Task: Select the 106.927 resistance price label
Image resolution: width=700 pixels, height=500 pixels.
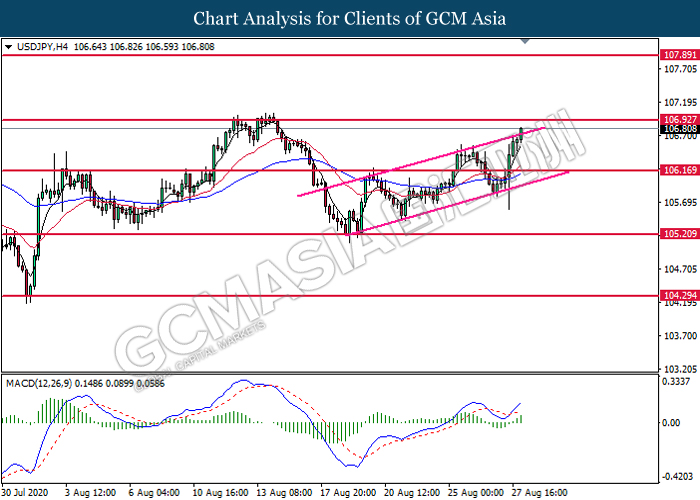Action: [x=679, y=120]
